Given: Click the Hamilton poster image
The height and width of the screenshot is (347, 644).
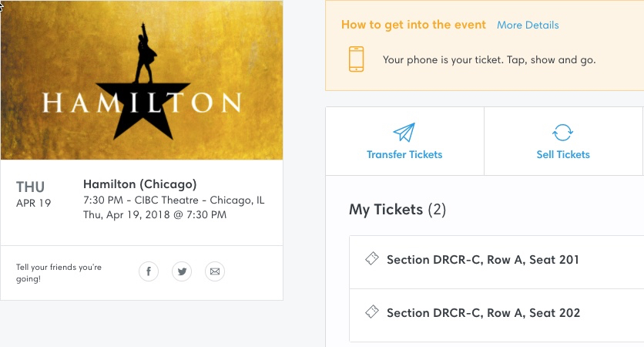Looking at the screenshot, I should (142, 80).
